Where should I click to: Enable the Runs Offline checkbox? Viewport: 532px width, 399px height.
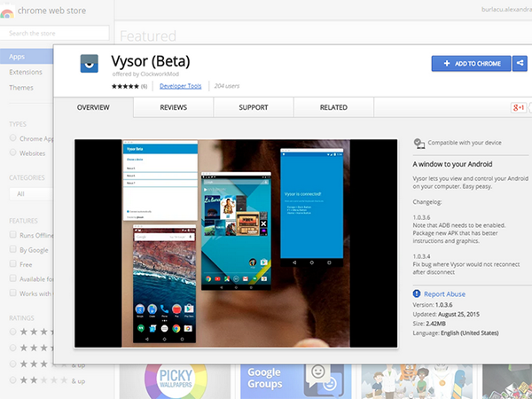(13, 235)
